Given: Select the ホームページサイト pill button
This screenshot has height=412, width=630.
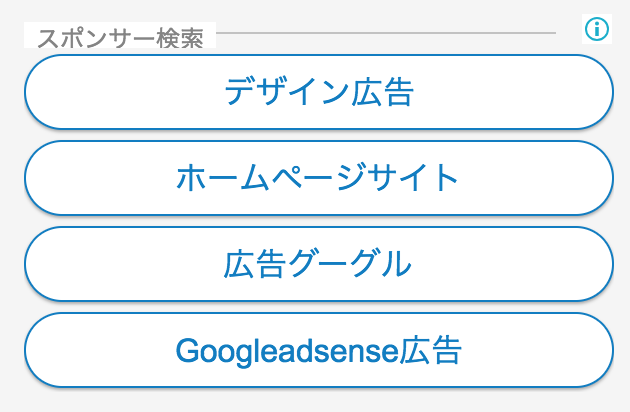Looking at the screenshot, I should (x=319, y=178).
